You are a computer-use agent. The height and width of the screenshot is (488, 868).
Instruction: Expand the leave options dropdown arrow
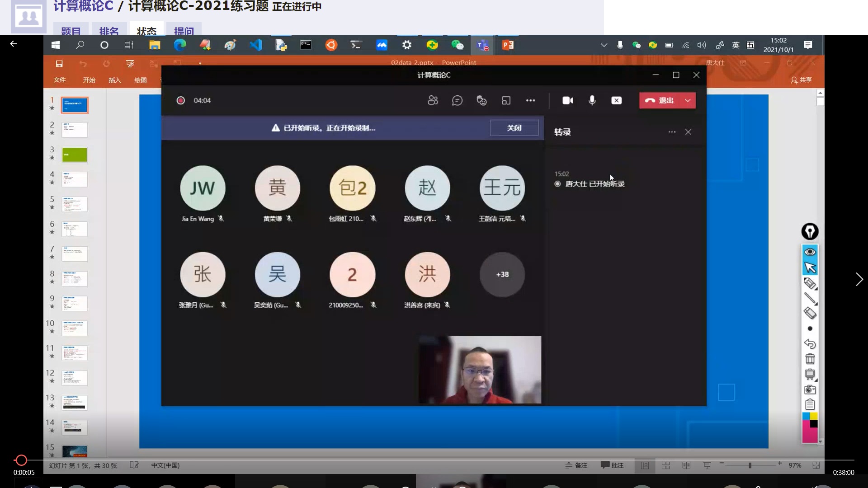pos(688,100)
